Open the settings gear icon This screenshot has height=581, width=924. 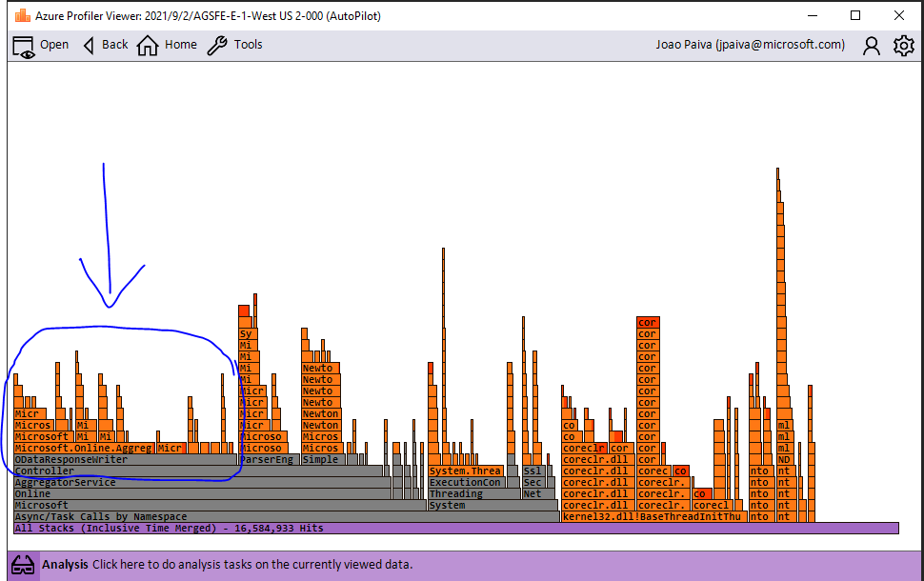coord(903,46)
